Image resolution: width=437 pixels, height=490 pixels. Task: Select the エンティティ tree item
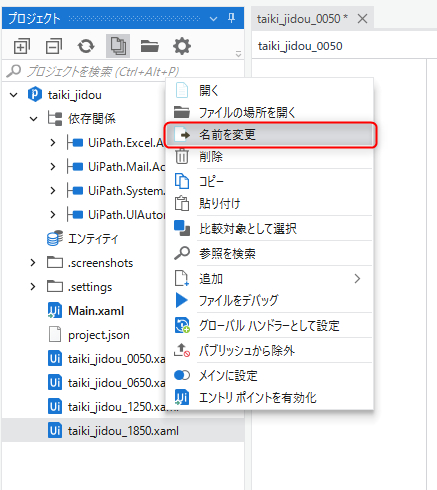tap(93, 239)
